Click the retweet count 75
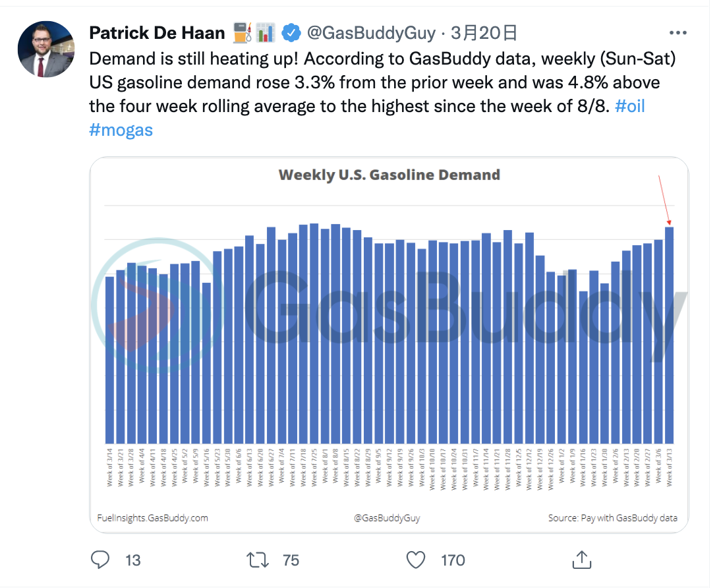The image size is (721, 588). coord(291,560)
